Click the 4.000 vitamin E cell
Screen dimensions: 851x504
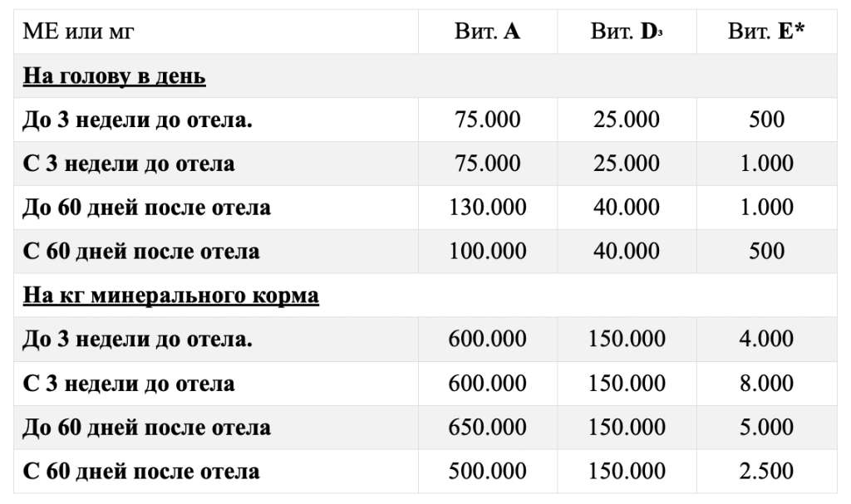point(766,339)
